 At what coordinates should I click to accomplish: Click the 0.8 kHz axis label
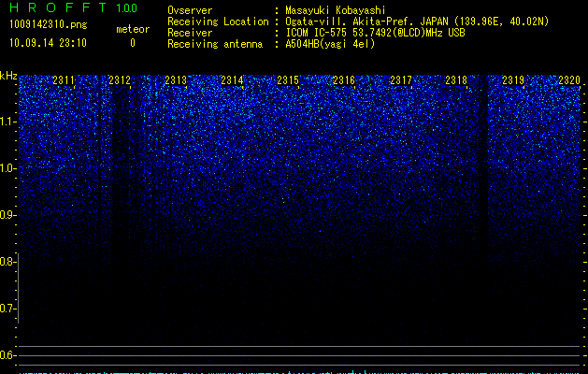(7, 262)
